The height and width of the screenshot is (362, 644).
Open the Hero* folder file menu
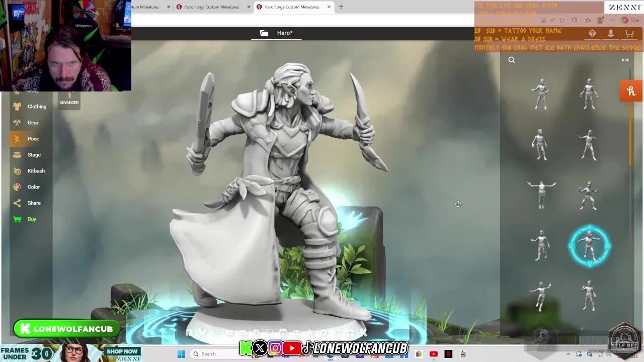click(x=276, y=33)
